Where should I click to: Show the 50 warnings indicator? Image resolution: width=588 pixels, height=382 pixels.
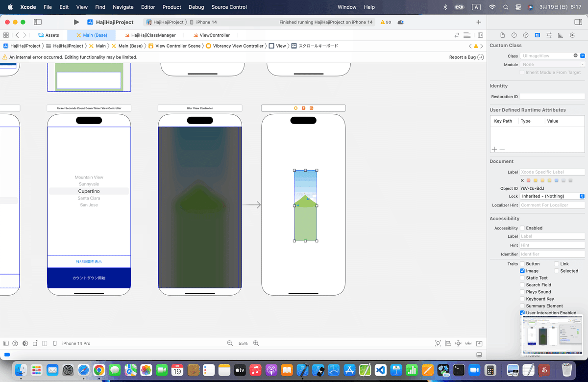[385, 22]
